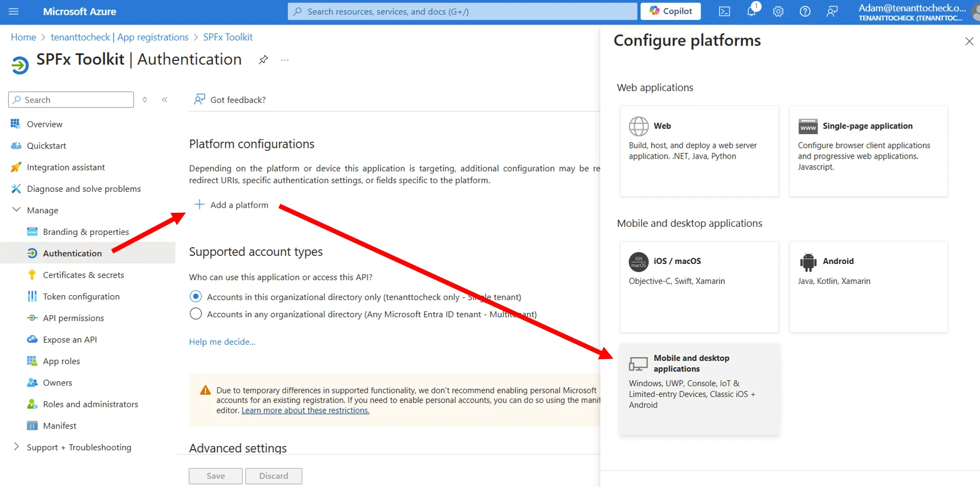The width and height of the screenshot is (980, 487).
Task: Click the feedback smiley icon
Action: pyautogui.click(x=832, y=11)
